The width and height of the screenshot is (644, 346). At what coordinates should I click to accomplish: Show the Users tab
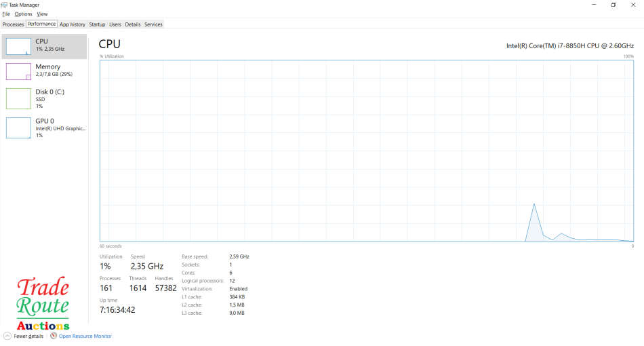[x=115, y=24]
